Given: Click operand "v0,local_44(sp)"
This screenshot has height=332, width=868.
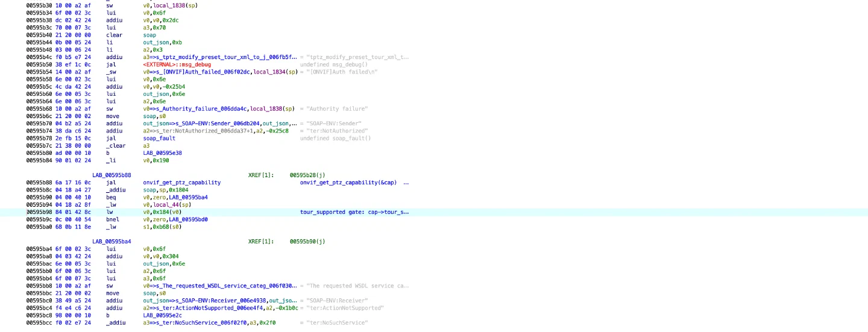Looking at the screenshot, I should (x=167, y=204).
